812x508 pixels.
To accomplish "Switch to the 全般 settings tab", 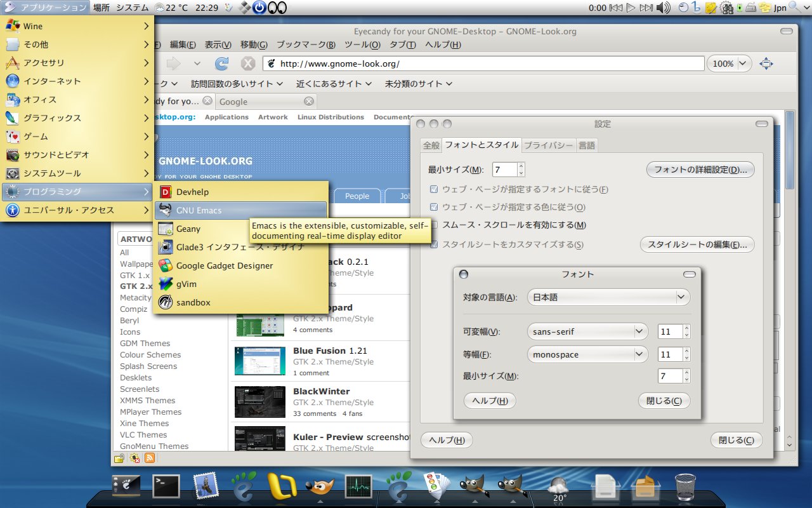I will click(431, 145).
